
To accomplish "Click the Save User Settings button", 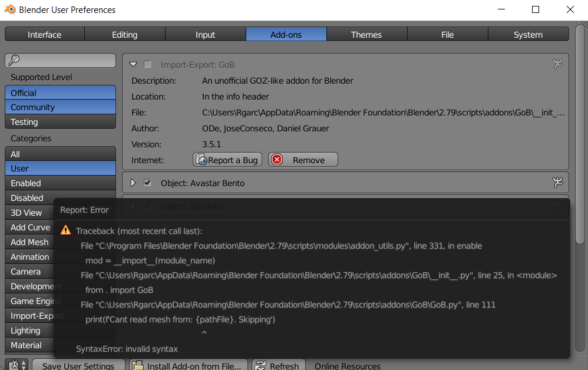I will coord(78,366).
